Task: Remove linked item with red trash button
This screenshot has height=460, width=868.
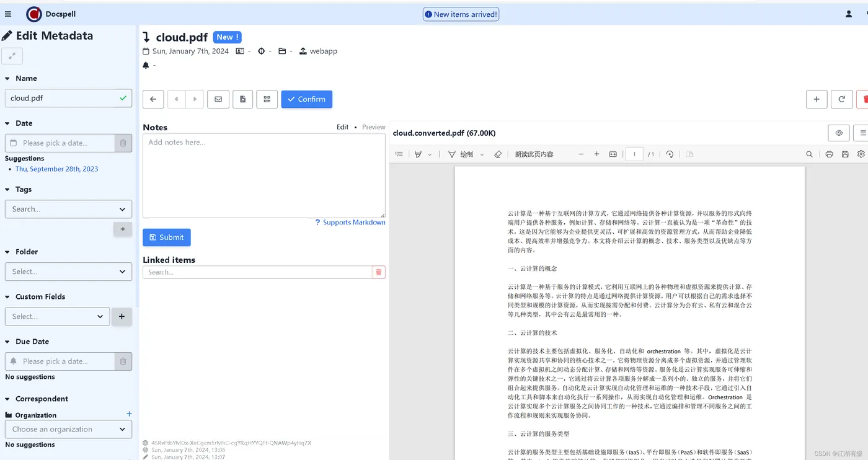Action: pyautogui.click(x=379, y=272)
